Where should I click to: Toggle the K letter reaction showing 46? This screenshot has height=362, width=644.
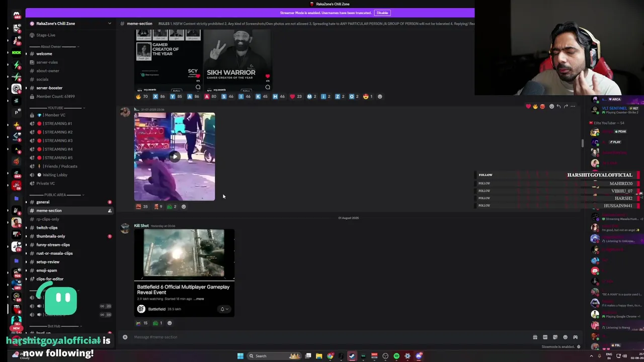pyautogui.click(x=262, y=97)
